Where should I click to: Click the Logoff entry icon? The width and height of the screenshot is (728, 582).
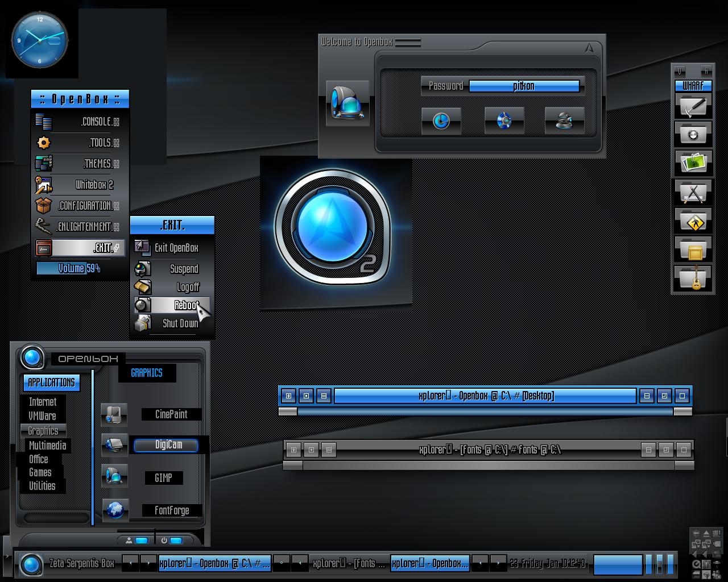[142, 287]
